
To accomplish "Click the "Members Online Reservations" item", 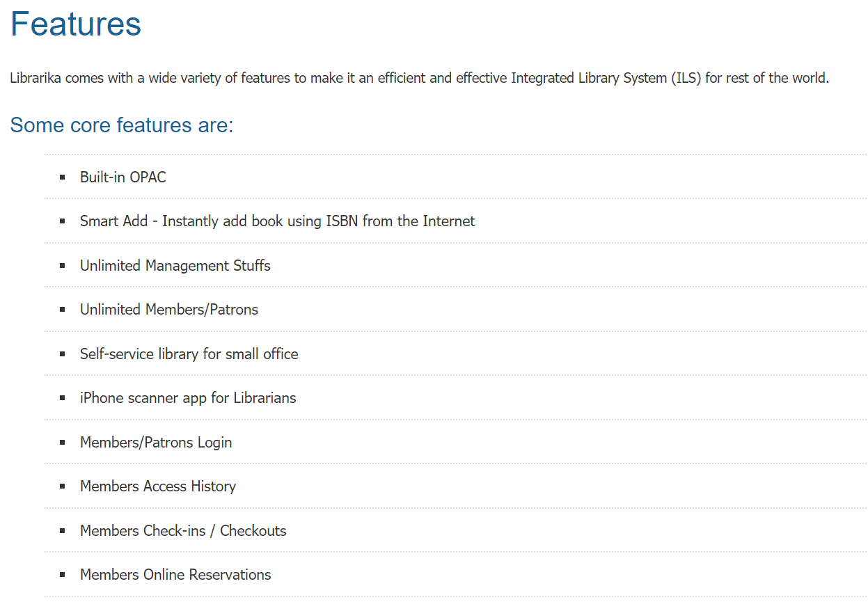I will pos(175,575).
